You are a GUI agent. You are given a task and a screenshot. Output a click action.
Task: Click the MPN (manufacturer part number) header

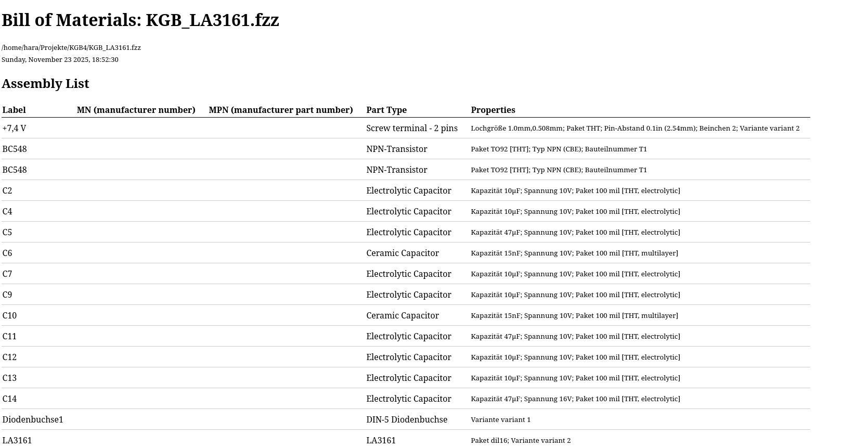280,110
